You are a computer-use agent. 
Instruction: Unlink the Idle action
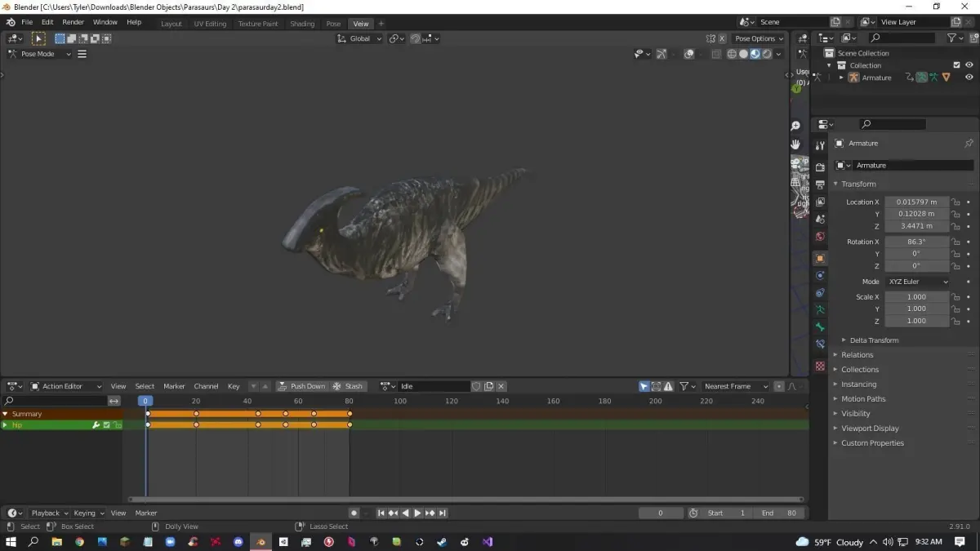point(501,386)
